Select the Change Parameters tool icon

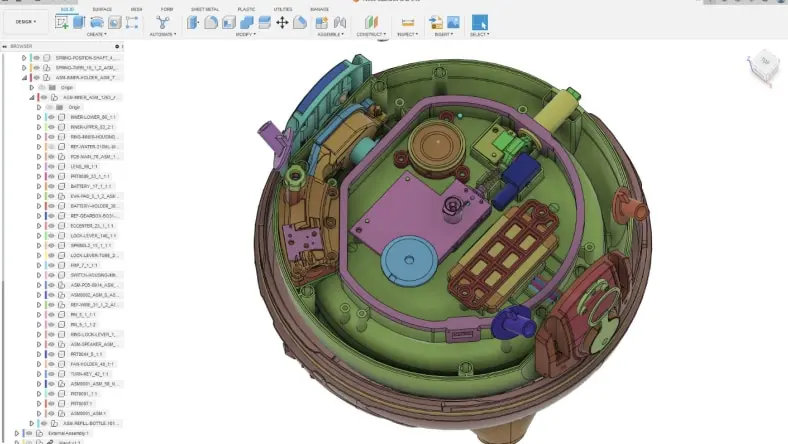(x=300, y=22)
